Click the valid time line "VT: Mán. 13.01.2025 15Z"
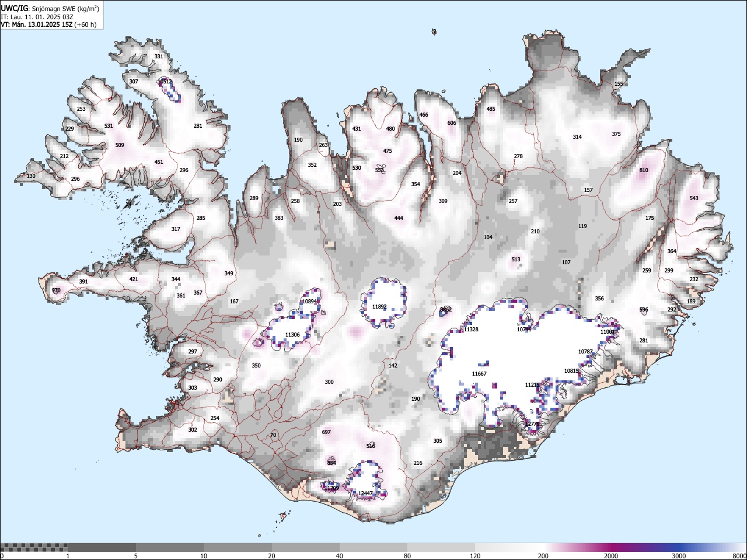The width and height of the screenshot is (747, 560). pyautogui.click(x=36, y=24)
